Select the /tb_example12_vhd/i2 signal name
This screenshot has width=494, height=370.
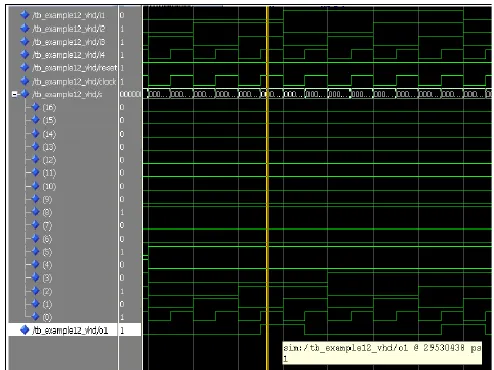click(x=68, y=29)
